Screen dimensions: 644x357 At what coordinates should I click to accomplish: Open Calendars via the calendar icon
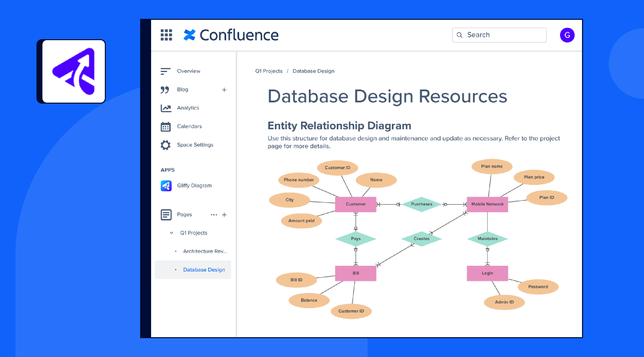165,126
